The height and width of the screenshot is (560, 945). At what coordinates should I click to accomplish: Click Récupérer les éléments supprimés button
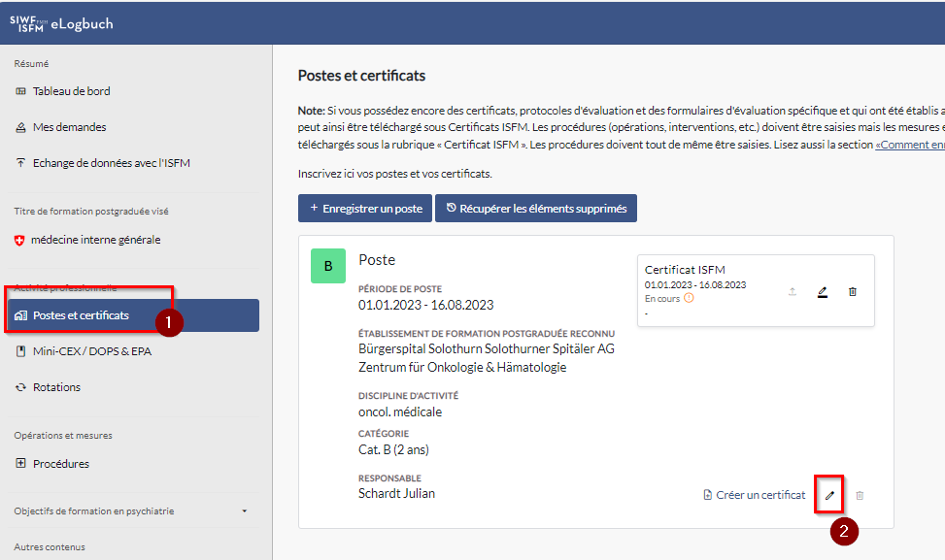pyautogui.click(x=536, y=209)
